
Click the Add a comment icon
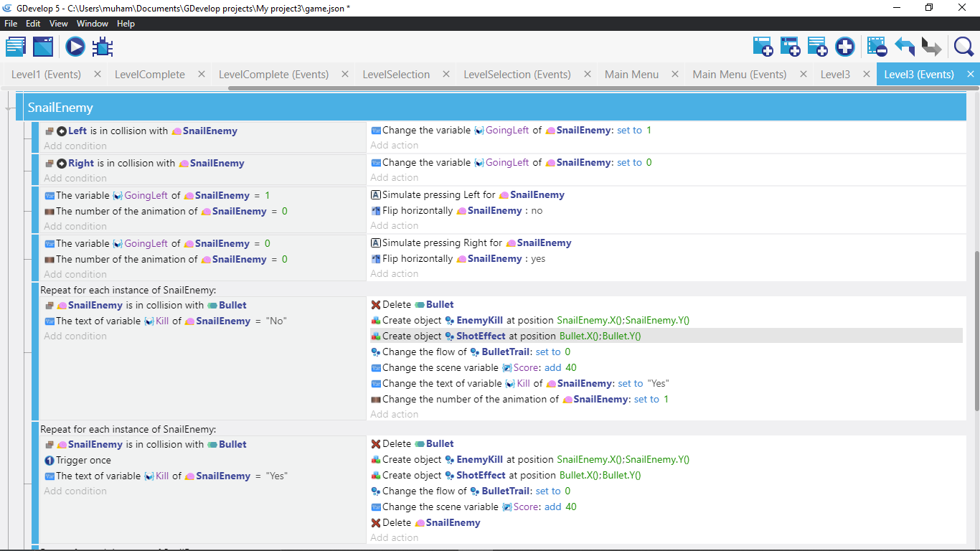[817, 47]
